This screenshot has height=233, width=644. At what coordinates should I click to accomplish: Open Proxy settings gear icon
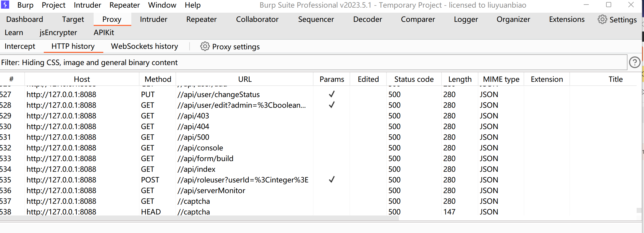(x=205, y=46)
